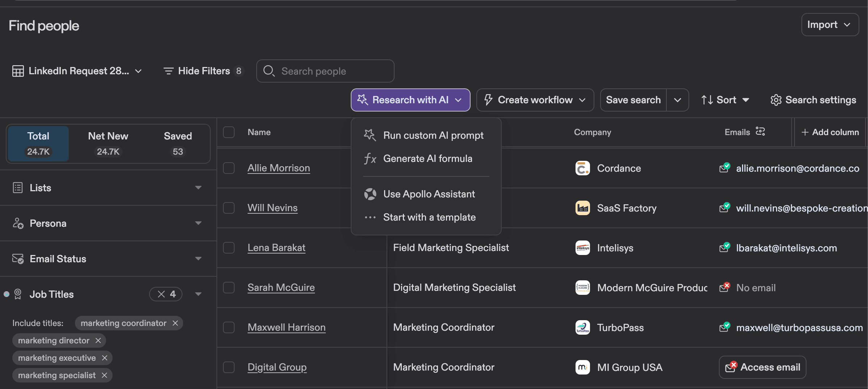Viewport: 868px width, 389px height.
Task: Click the Modern McGuire company logo
Action: [x=582, y=288]
